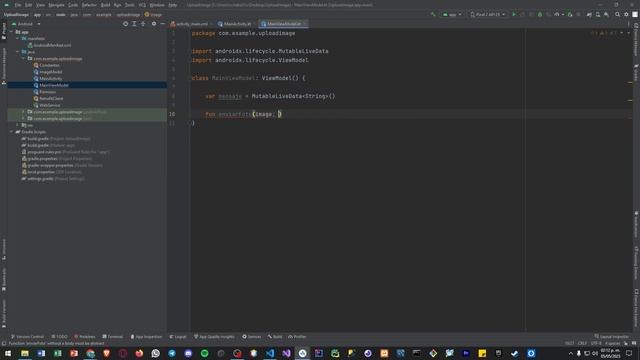640x360 pixels.
Task: Open the Navigate menu
Action: coord(56,5)
